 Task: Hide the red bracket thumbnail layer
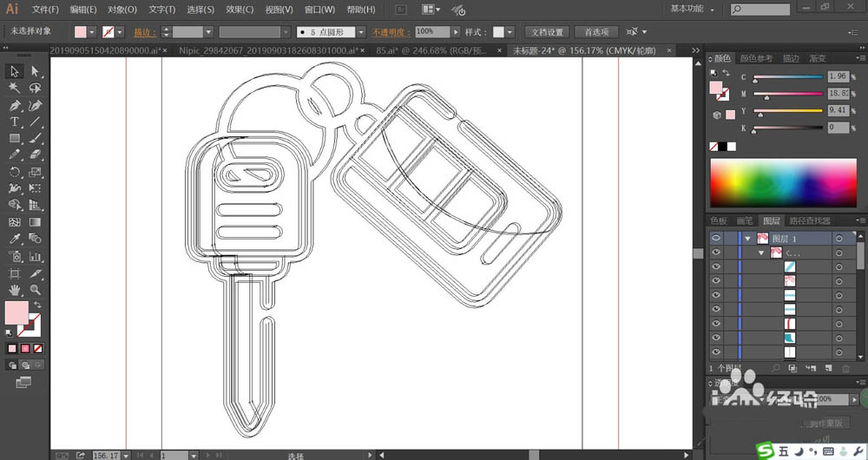(x=716, y=323)
